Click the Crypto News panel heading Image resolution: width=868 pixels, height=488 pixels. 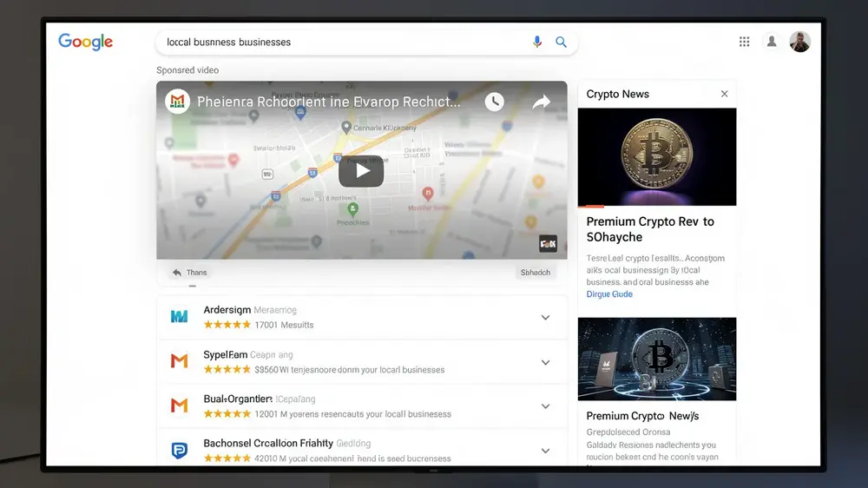click(x=617, y=94)
